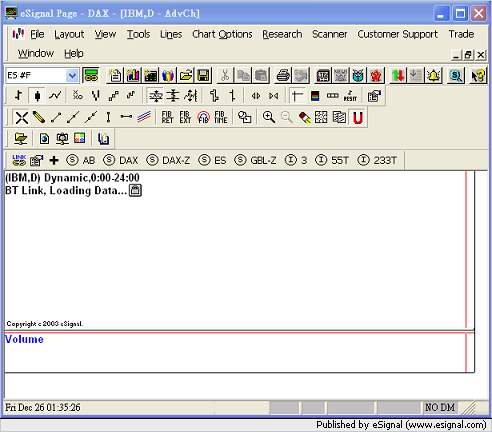Select the point and figure chart type

tap(78, 96)
